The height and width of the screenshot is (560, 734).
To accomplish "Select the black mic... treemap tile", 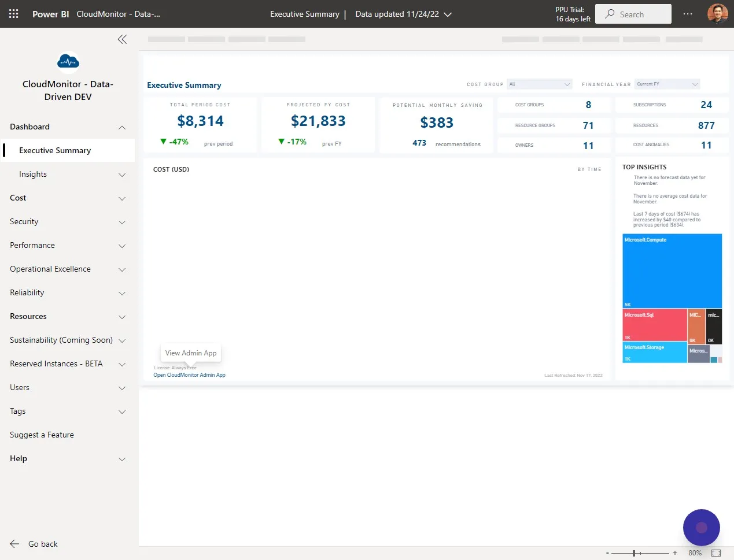I will 714,327.
